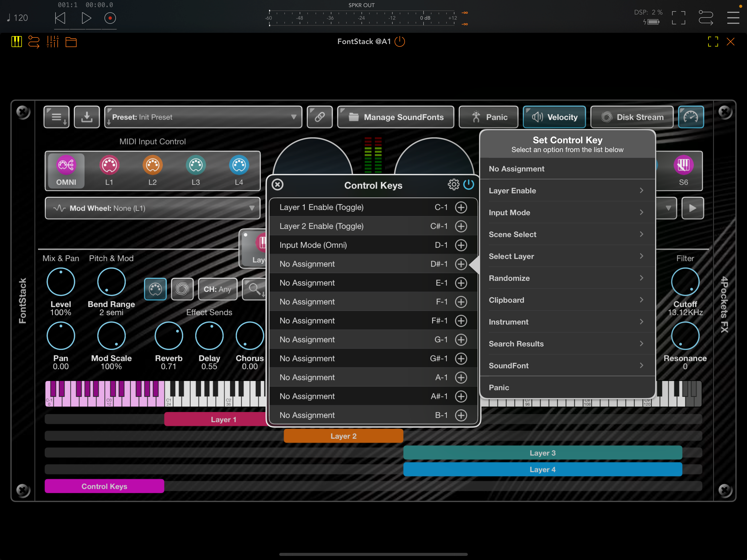Click the save preset download icon
The image size is (747, 560).
point(87,117)
